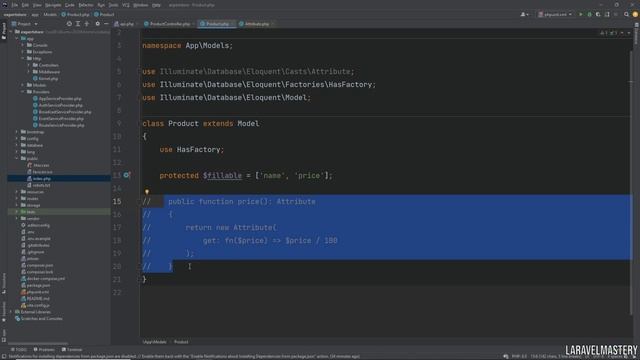Open Project panel gear options
The image size is (640, 360).
(x=98, y=24)
